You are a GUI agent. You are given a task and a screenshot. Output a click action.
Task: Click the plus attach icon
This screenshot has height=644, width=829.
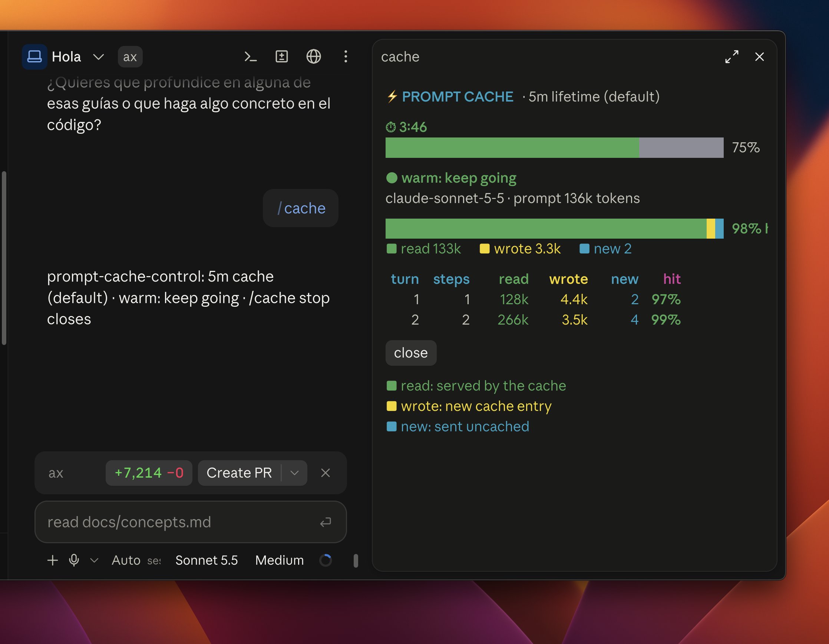[52, 560]
